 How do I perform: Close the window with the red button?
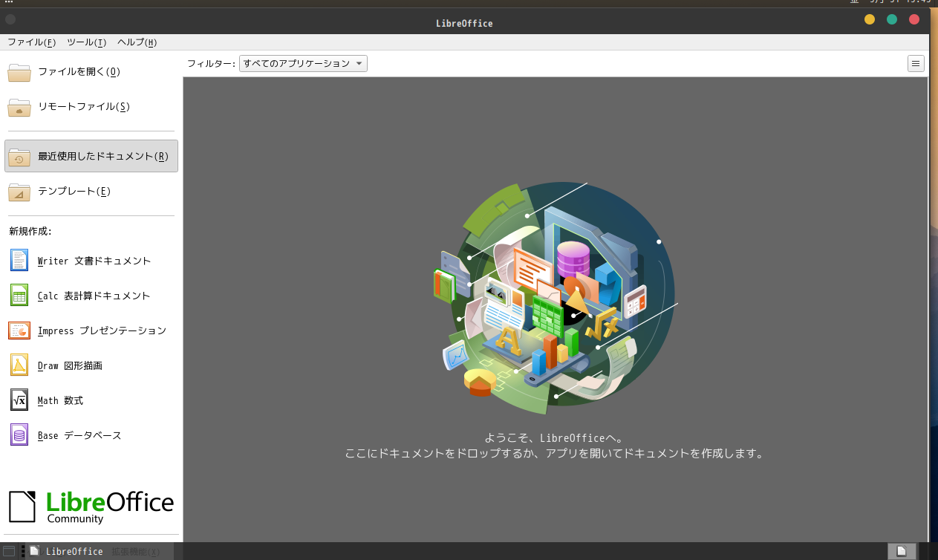tap(914, 20)
